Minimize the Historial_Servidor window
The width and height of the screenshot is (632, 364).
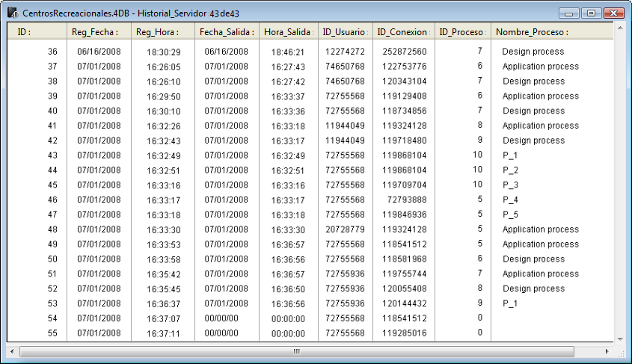(x=571, y=13)
